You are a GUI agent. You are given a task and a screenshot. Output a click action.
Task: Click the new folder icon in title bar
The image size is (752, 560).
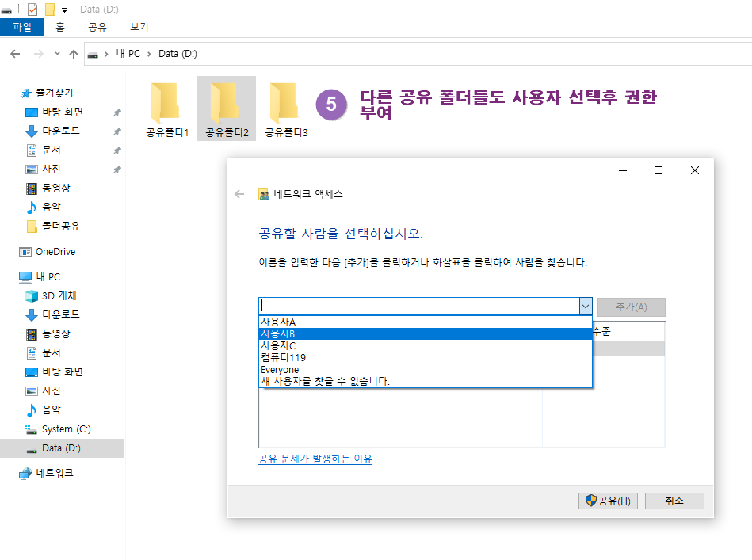pos(50,10)
